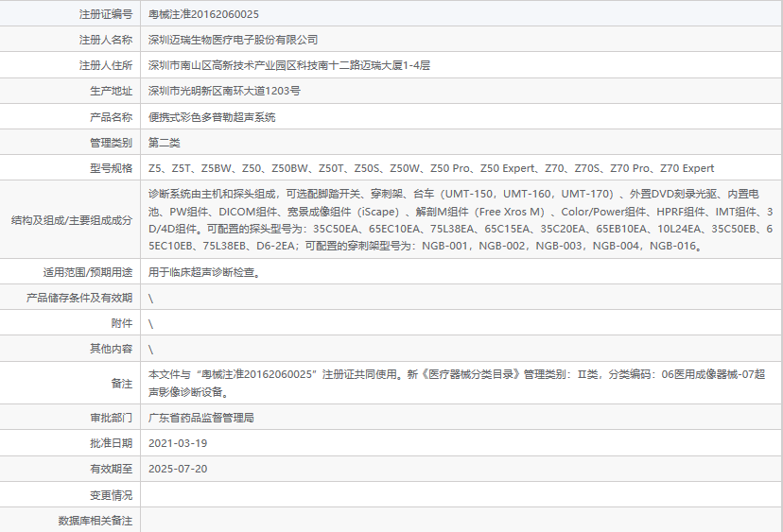Image resolution: width=783 pixels, height=532 pixels.
Task: Select the 其他内容 label
Action: (x=112, y=349)
